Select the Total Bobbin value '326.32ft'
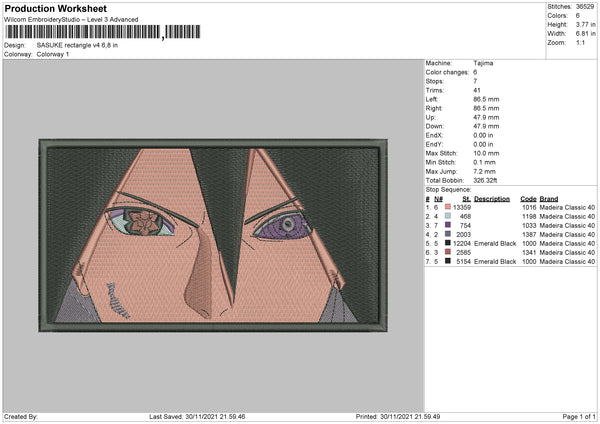Image resolution: width=600 pixels, height=424 pixels. tap(485, 181)
